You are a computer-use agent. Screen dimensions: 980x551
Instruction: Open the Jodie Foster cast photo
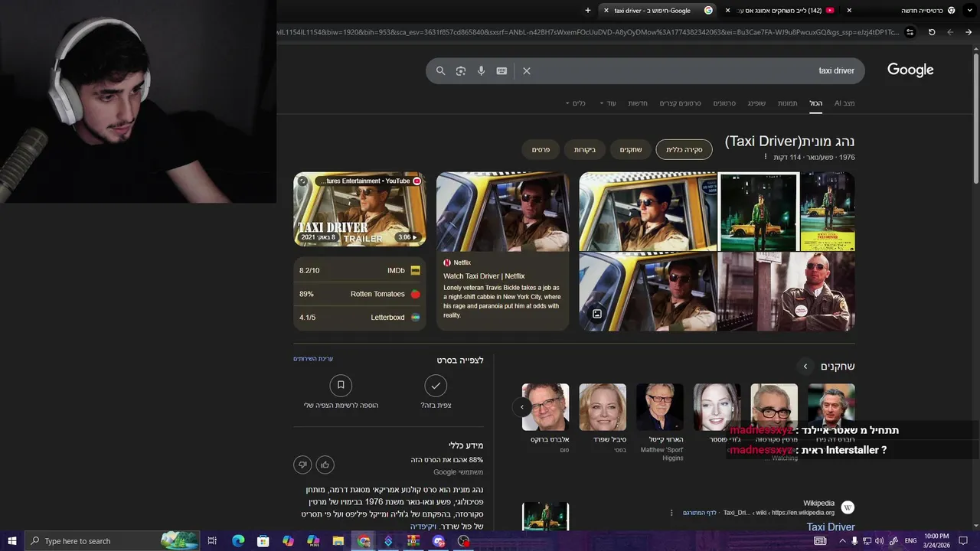[x=717, y=407]
